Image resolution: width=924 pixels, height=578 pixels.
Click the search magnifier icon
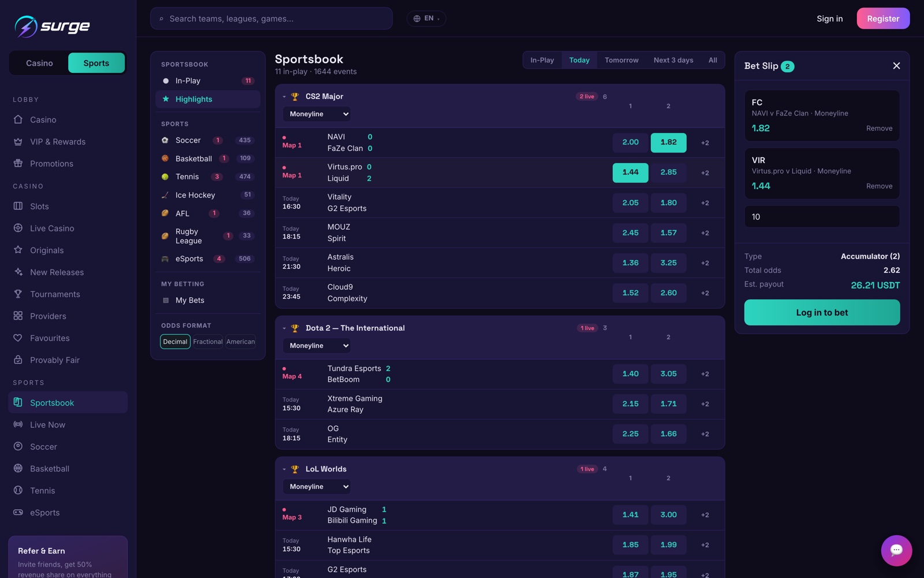coord(161,19)
